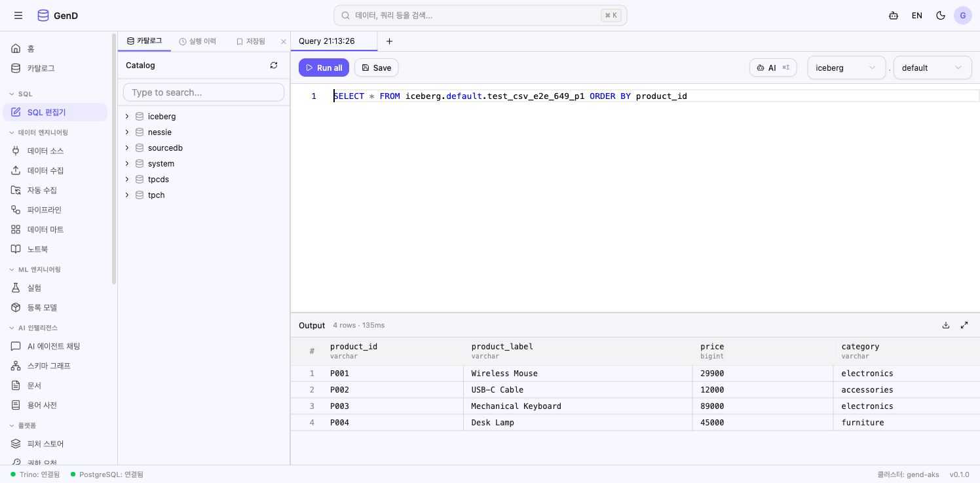Switch to dark mode with moon icon
980x483 pixels.
(x=941, y=16)
